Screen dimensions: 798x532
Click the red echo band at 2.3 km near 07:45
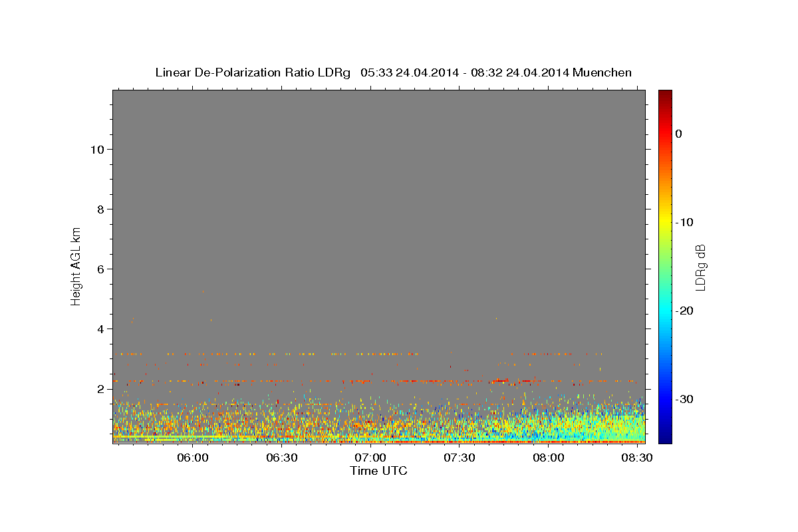pos(500,380)
